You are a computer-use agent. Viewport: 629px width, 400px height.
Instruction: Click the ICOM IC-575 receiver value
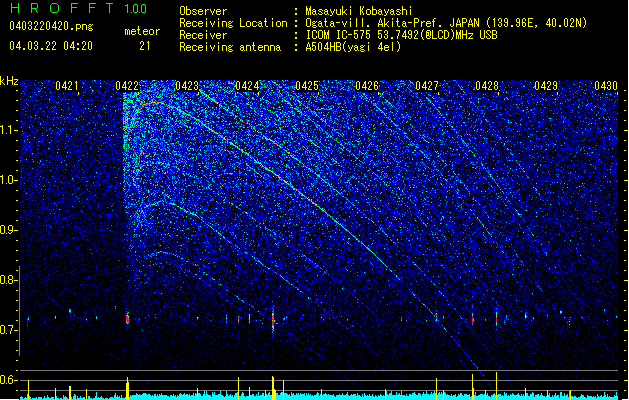click(401, 35)
